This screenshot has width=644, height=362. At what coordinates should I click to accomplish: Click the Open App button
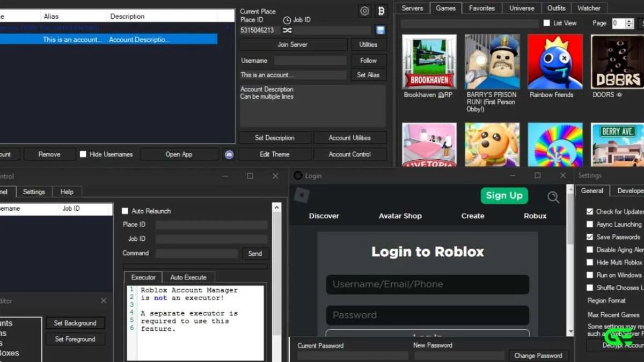coord(179,154)
